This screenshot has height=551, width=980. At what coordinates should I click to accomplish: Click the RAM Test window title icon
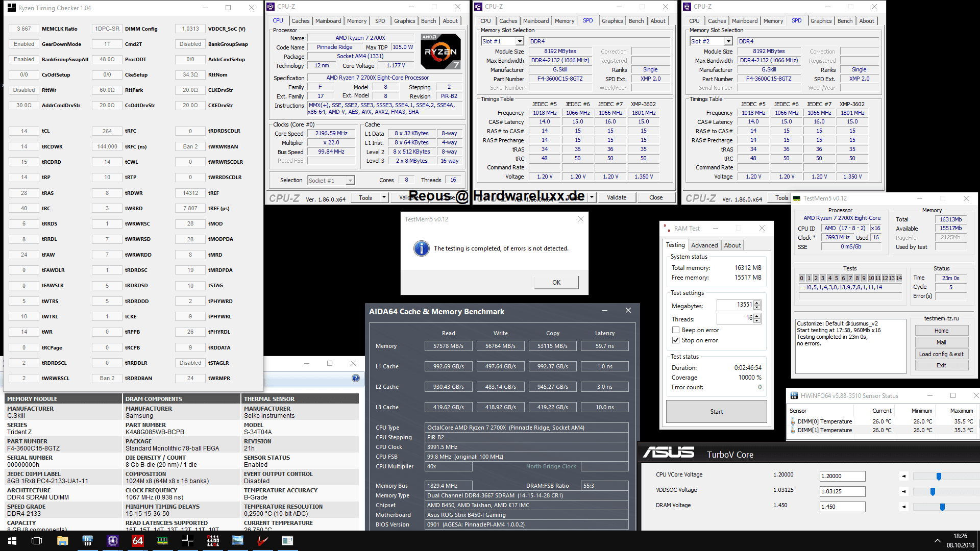(x=667, y=228)
